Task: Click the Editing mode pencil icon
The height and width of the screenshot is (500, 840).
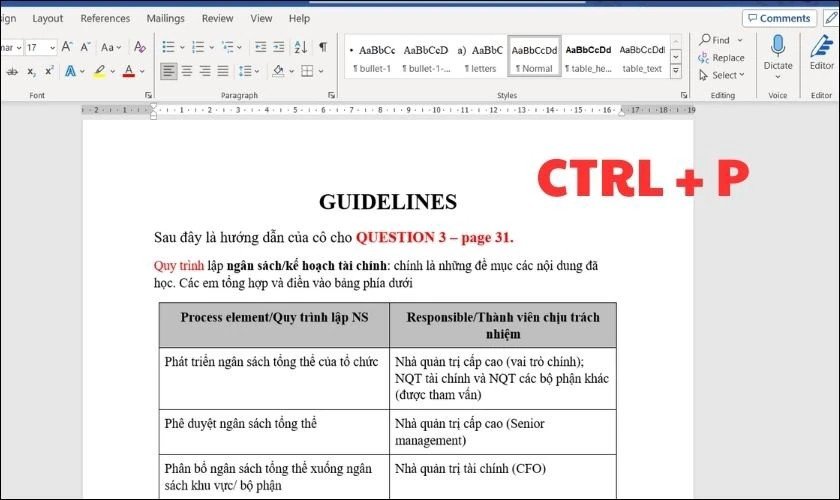Action: (831, 18)
